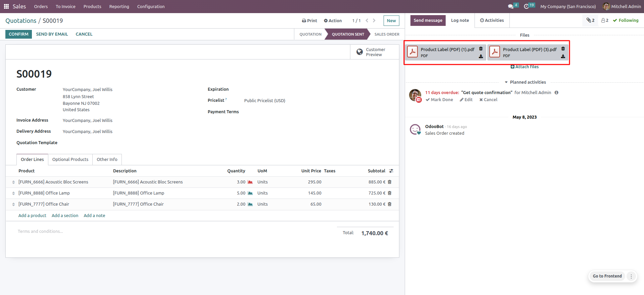Open the apps grid menu icon
The height and width of the screenshot is (295, 644).
tap(6, 6)
